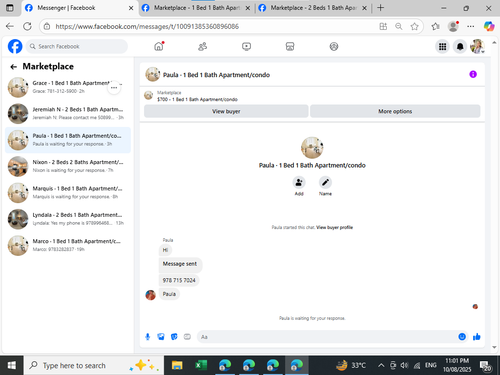
Task: Open the weather widget showing 33°C
Action: click(351, 365)
